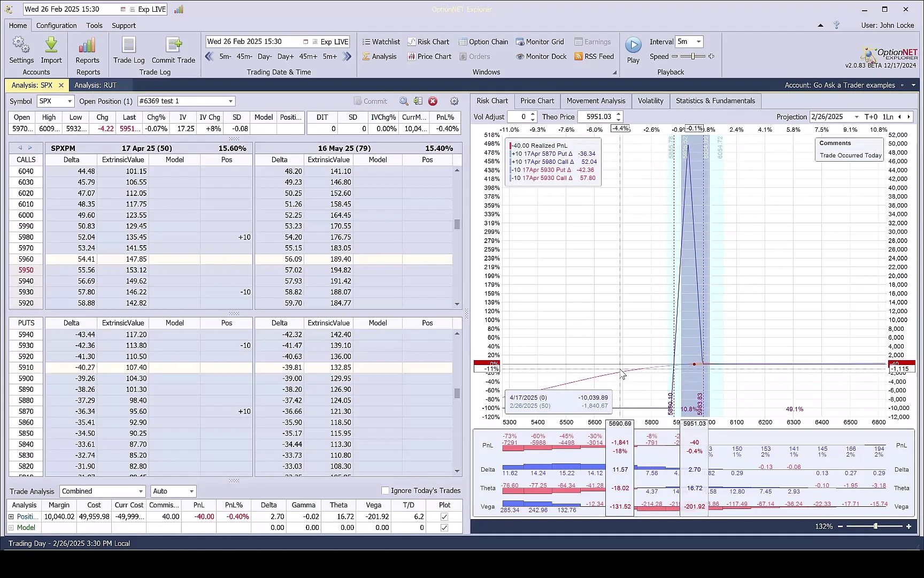Jump back 45 minutes with 45m- button
Viewport: 924px width, 578px height.
click(244, 56)
